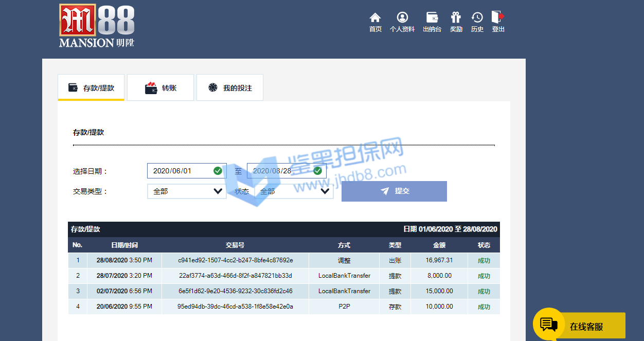This screenshot has height=341, width=644.
Task: Click the 在线客服 online support button
Action: pos(586,327)
